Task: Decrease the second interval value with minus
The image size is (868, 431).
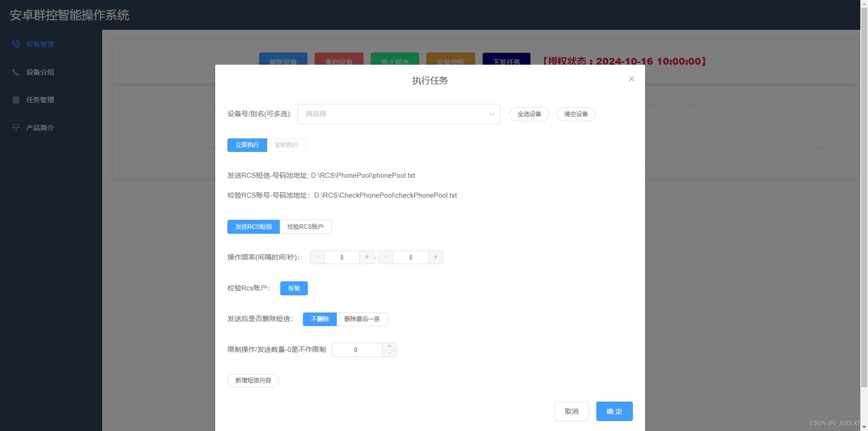Action: click(386, 257)
